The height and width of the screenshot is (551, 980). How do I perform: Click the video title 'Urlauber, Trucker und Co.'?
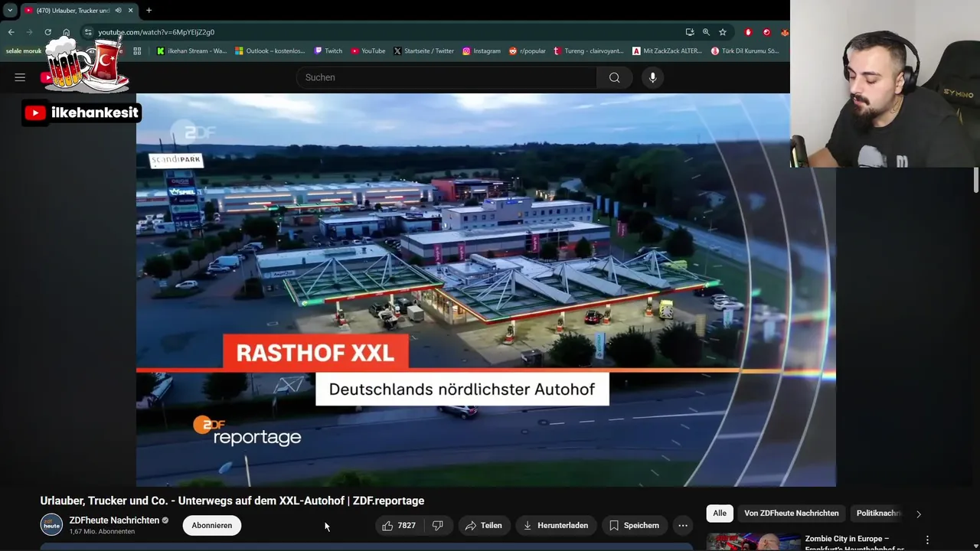coord(232,500)
